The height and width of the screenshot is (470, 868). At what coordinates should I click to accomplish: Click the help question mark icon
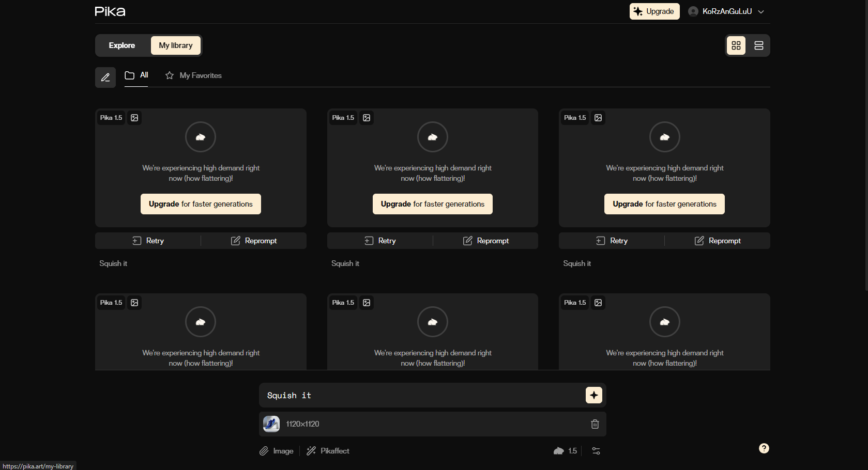[764, 448]
